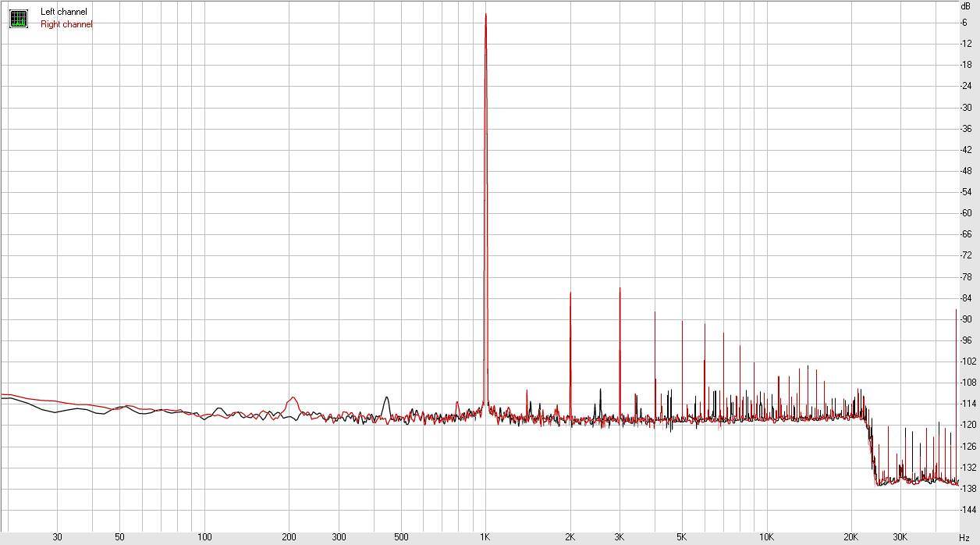This screenshot has height=545, width=980.
Task: Select the Right channel legend label
Action: click(66, 24)
